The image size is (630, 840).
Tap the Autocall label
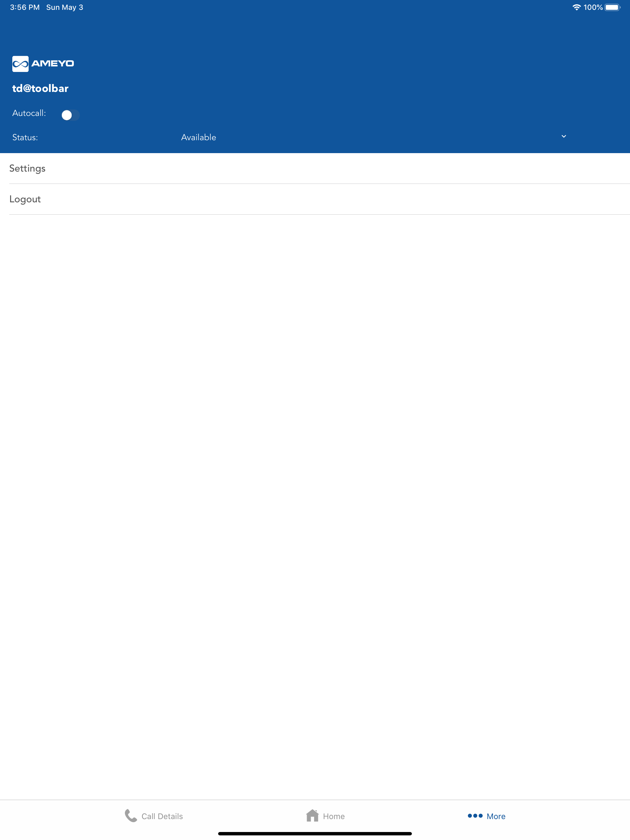(29, 113)
